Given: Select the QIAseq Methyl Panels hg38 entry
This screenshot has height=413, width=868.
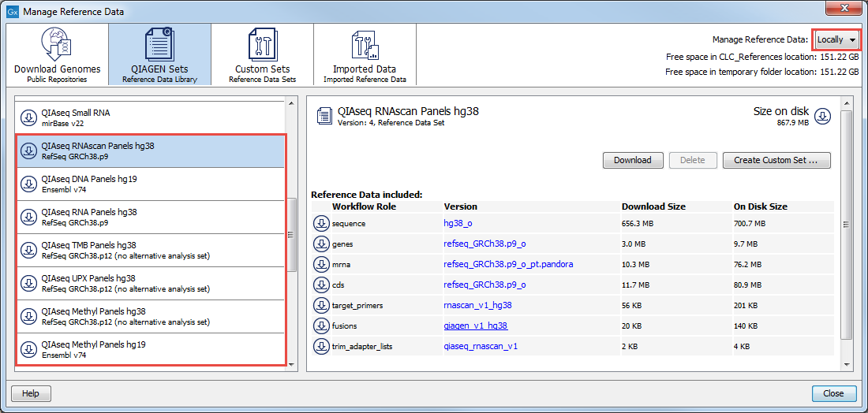Looking at the screenshot, I should coord(149,316).
